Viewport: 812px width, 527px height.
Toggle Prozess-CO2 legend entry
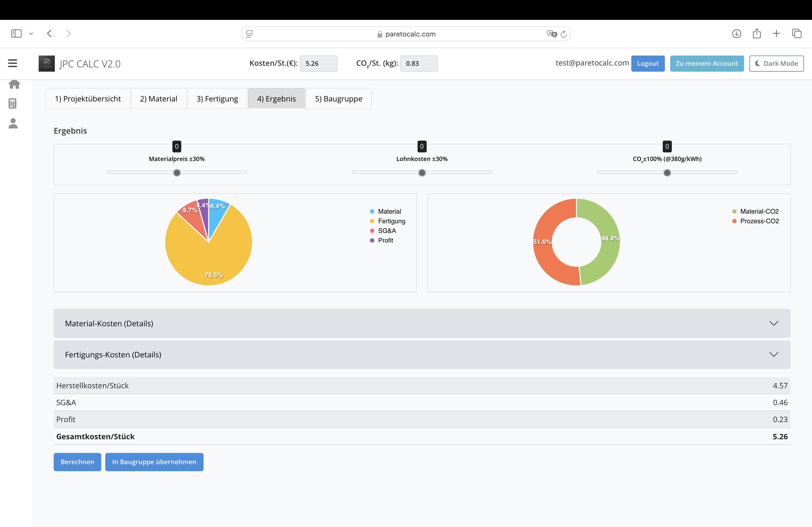tap(756, 221)
